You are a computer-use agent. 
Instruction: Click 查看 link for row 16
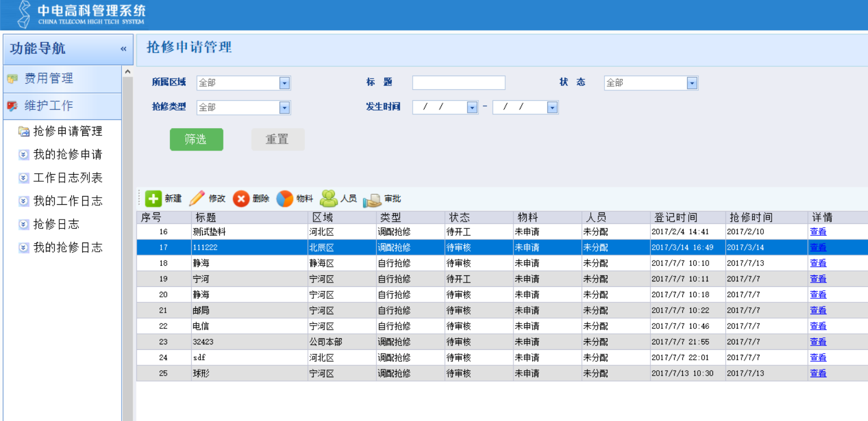click(x=818, y=232)
